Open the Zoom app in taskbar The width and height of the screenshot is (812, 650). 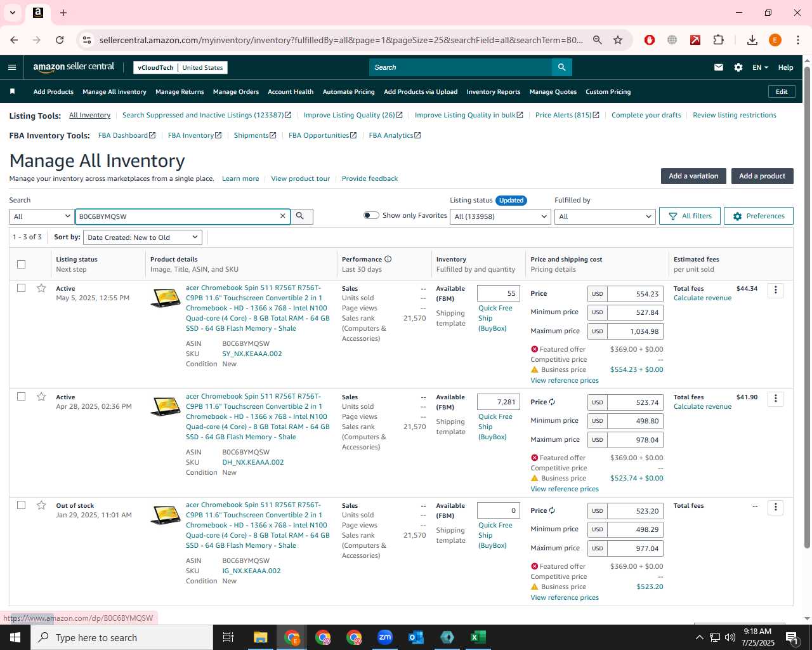tap(385, 637)
